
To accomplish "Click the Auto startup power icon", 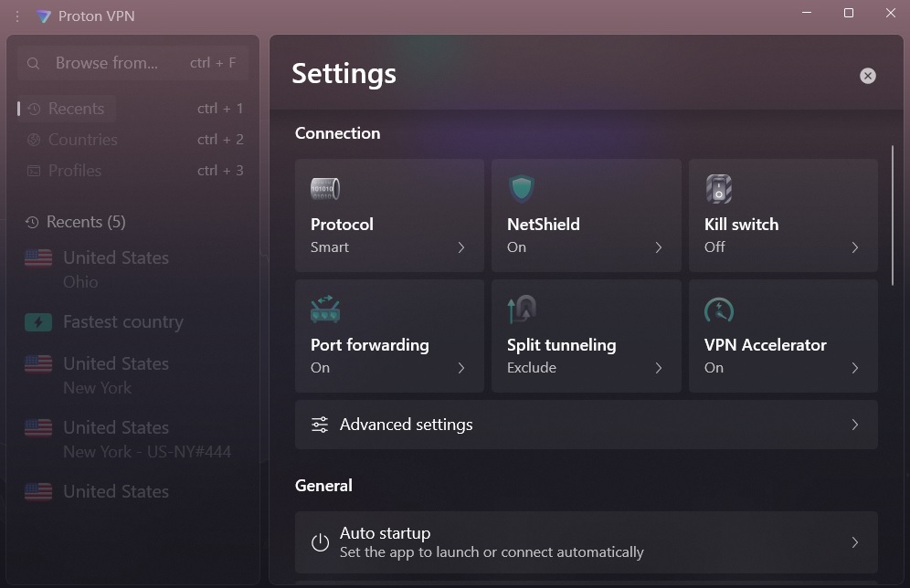I will coord(320,541).
